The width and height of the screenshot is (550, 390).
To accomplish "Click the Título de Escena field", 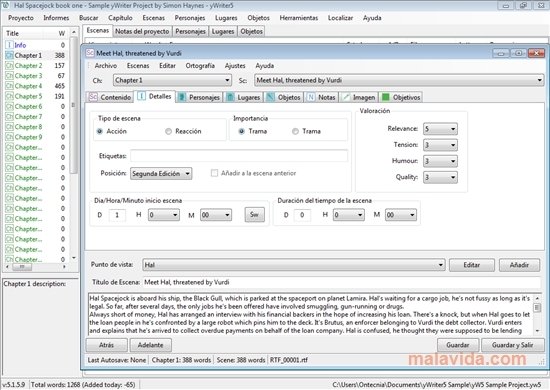I will 342,282.
